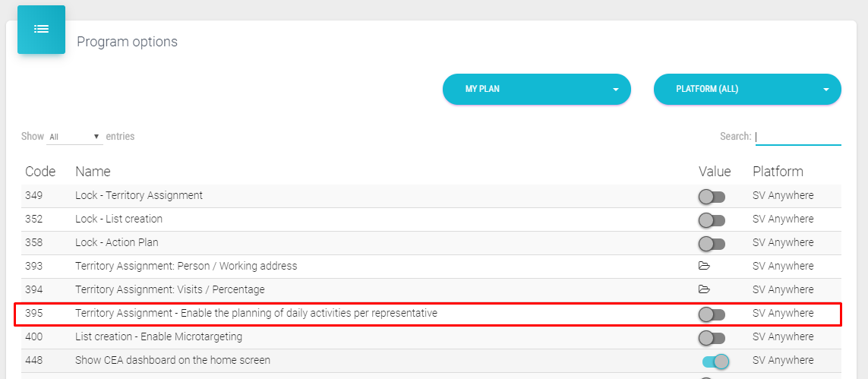Click Lock - Action Plan row name
The width and height of the screenshot is (868, 379).
point(116,243)
